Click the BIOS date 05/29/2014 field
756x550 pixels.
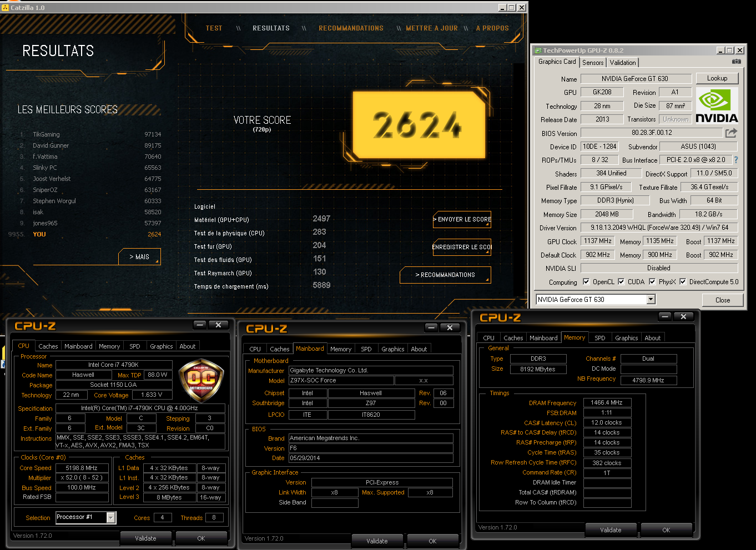(x=371, y=458)
